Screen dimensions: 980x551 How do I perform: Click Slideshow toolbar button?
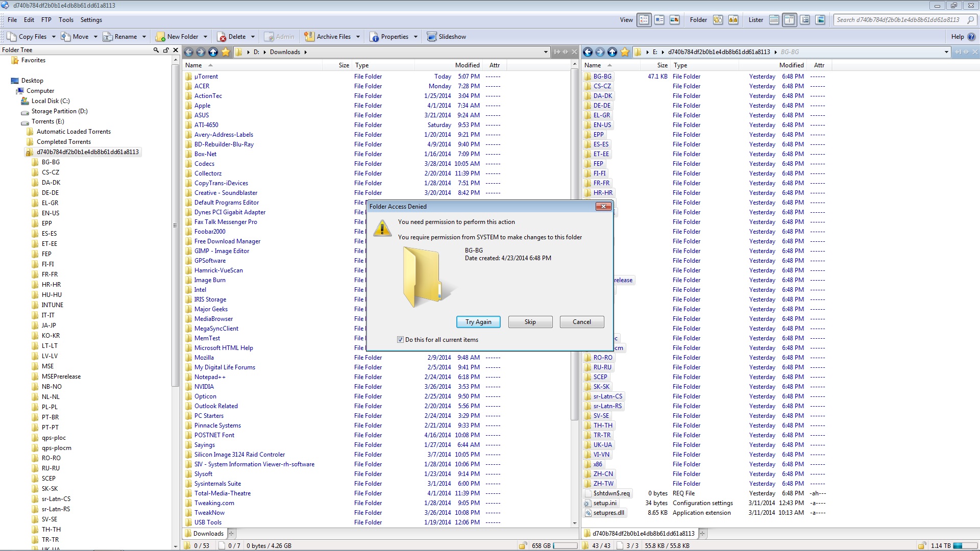[447, 37]
